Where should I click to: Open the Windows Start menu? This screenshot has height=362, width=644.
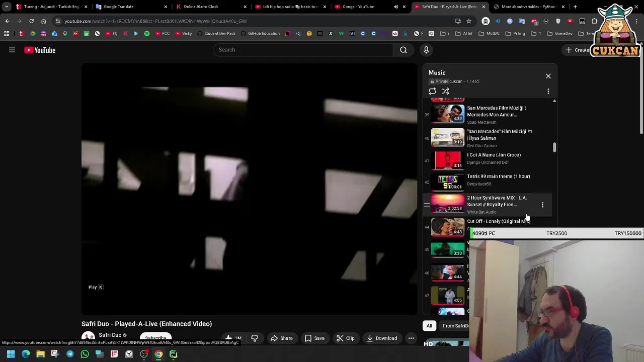point(11,354)
